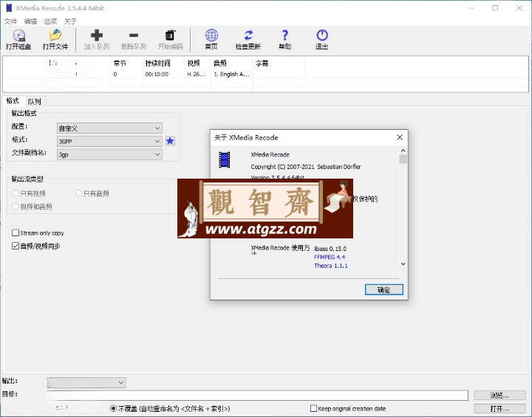Click the libass 0.15.0 text in About dialog

click(330, 249)
